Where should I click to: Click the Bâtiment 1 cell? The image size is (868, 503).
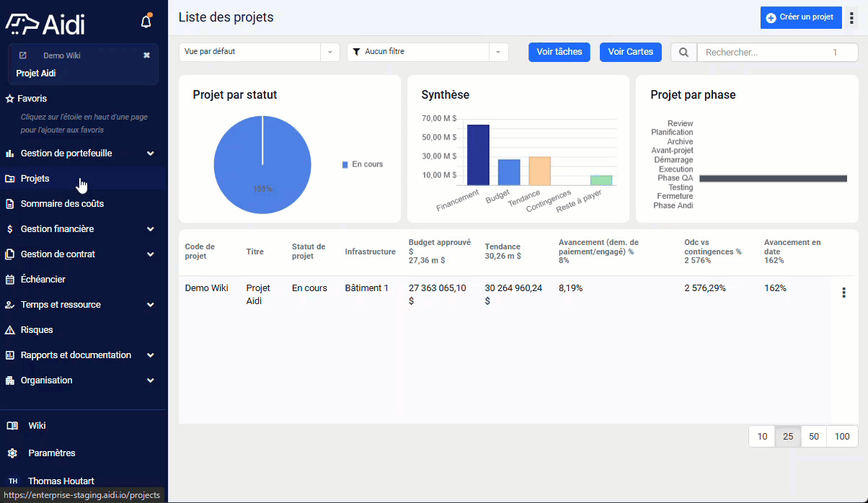point(367,288)
